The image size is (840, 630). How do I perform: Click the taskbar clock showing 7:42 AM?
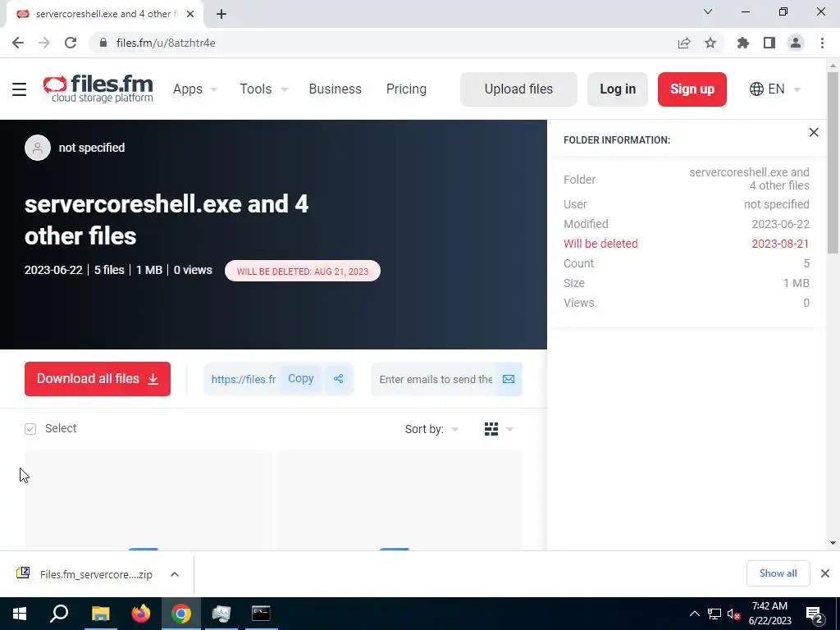(x=769, y=614)
